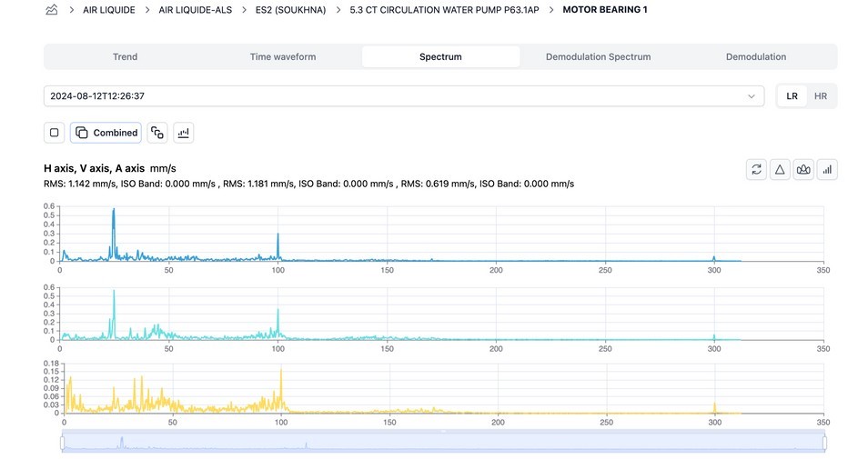Image resolution: width=868 pixels, height=459 pixels.
Task: Click the peaks crown-shaped icon button
Action: click(x=803, y=169)
